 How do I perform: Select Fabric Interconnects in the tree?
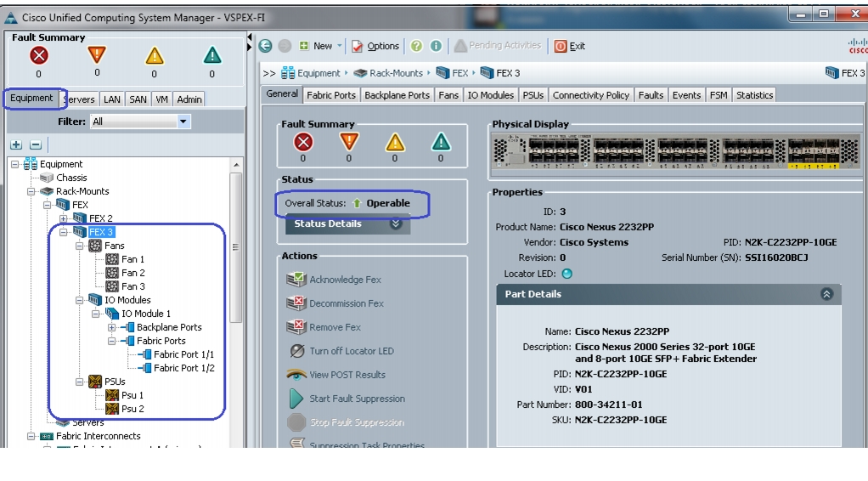pyautogui.click(x=98, y=436)
